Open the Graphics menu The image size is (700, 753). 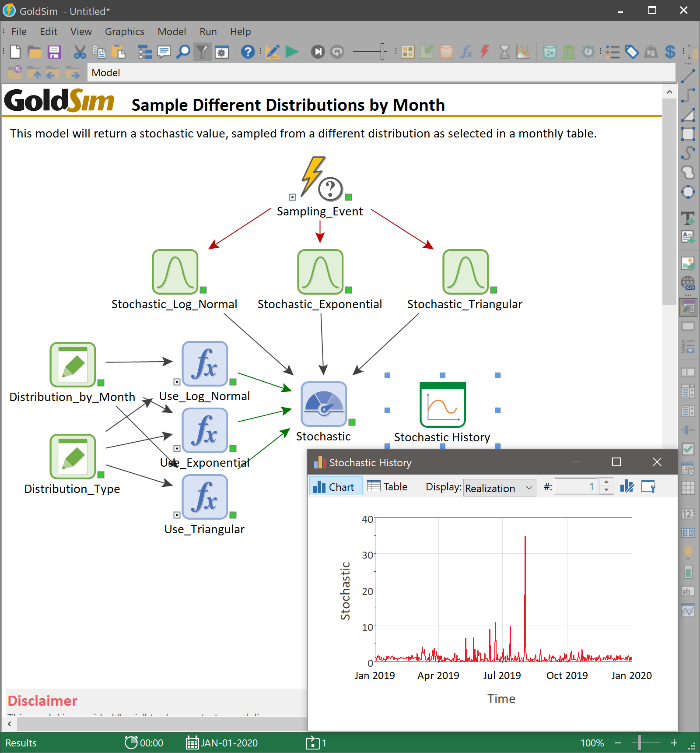124,31
